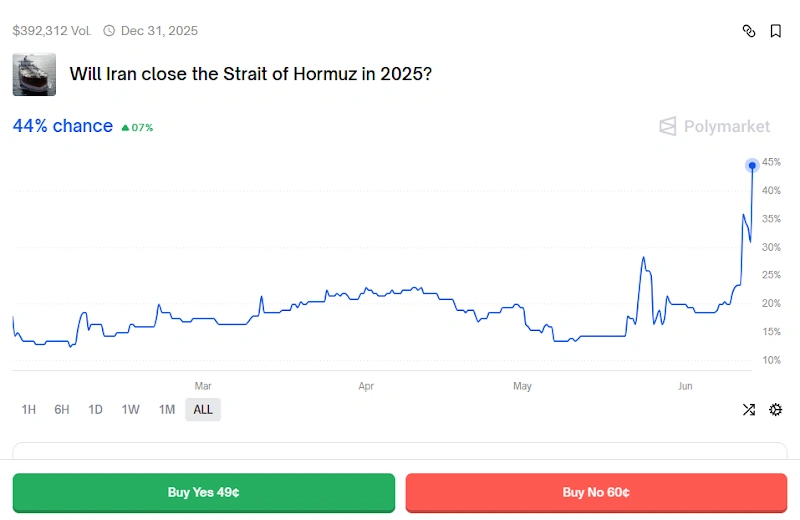The image size is (800, 520).
Task: Click Buy No 60¢ button
Action: click(x=596, y=492)
